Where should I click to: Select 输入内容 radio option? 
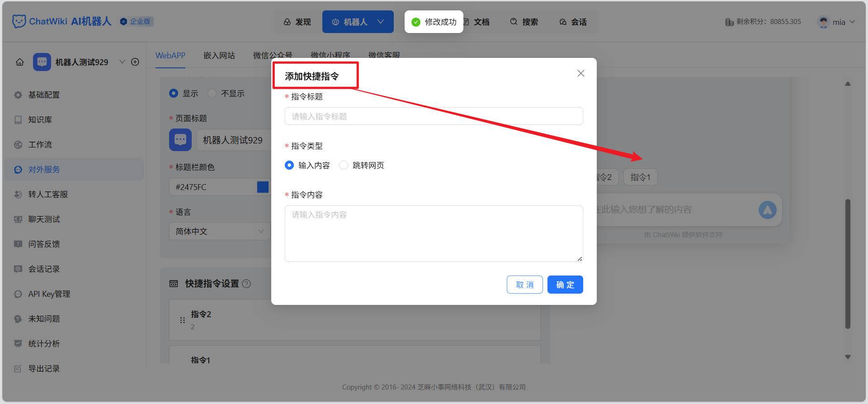point(289,165)
